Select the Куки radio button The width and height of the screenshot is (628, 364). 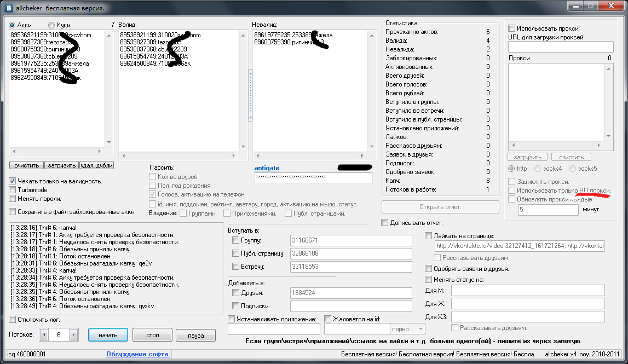pyautogui.click(x=52, y=25)
